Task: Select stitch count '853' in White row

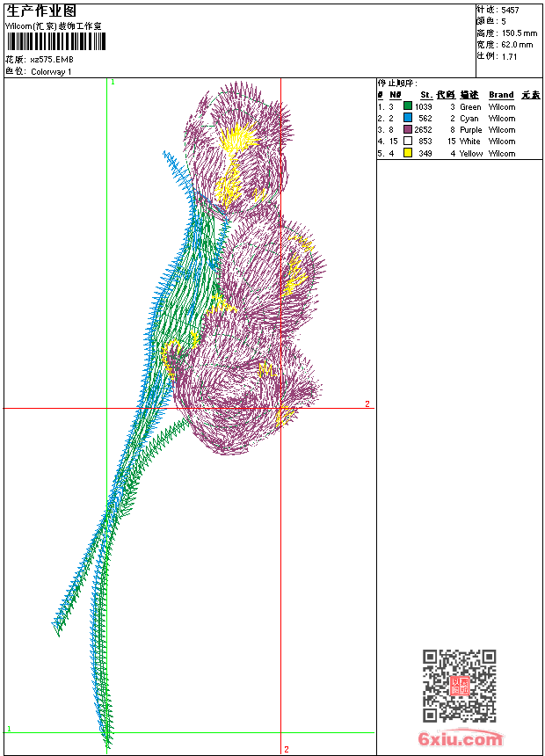Action: click(x=425, y=142)
